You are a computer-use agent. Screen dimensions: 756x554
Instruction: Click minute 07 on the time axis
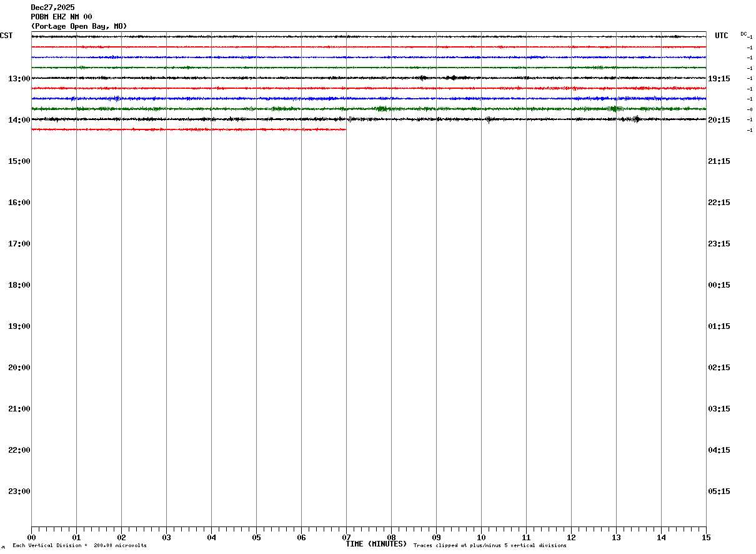tap(346, 537)
